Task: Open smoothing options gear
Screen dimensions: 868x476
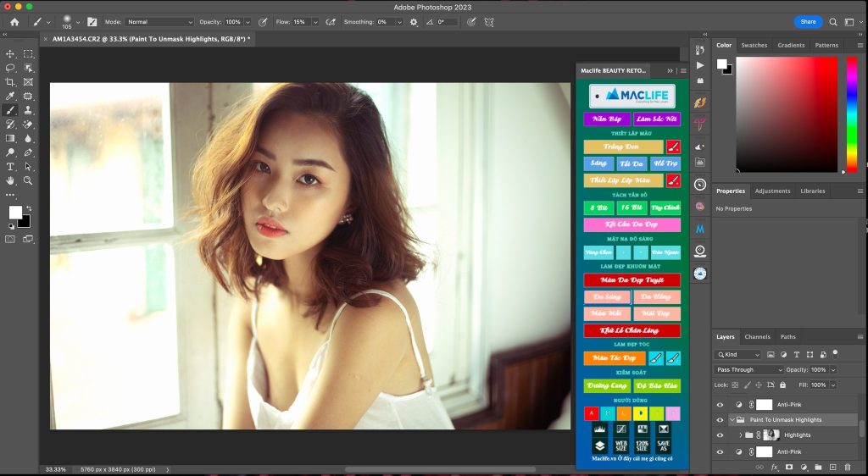Action: [414, 22]
